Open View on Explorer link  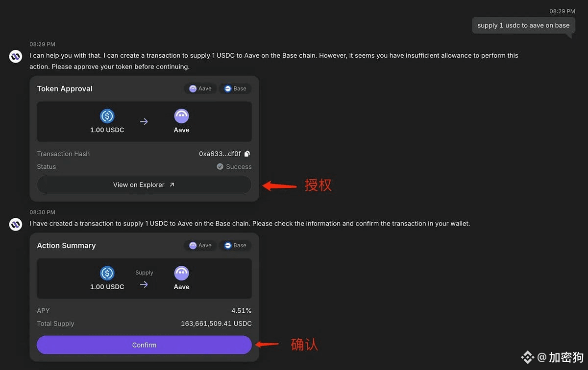[144, 185]
